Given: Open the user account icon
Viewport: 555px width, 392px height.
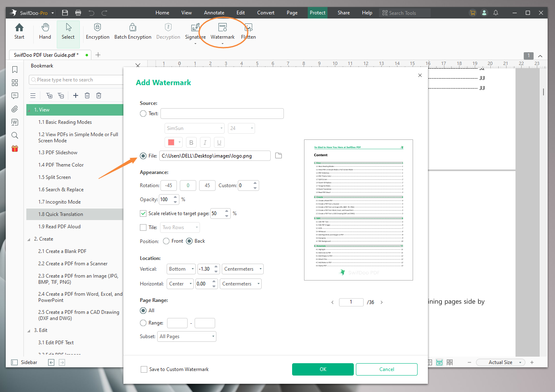Looking at the screenshot, I should point(484,13).
